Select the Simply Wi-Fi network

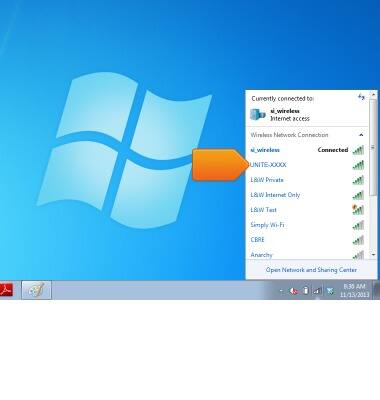click(x=307, y=225)
